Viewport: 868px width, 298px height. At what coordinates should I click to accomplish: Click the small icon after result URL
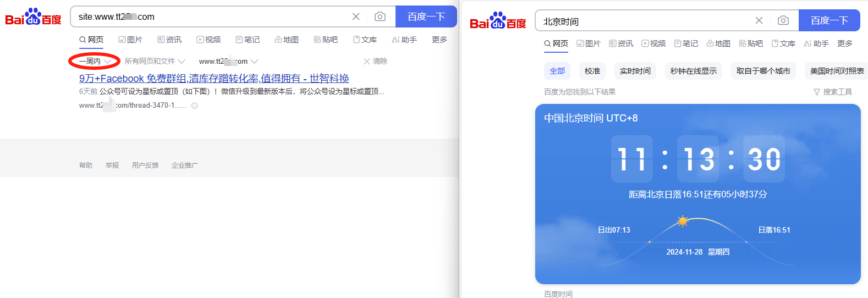click(194, 106)
